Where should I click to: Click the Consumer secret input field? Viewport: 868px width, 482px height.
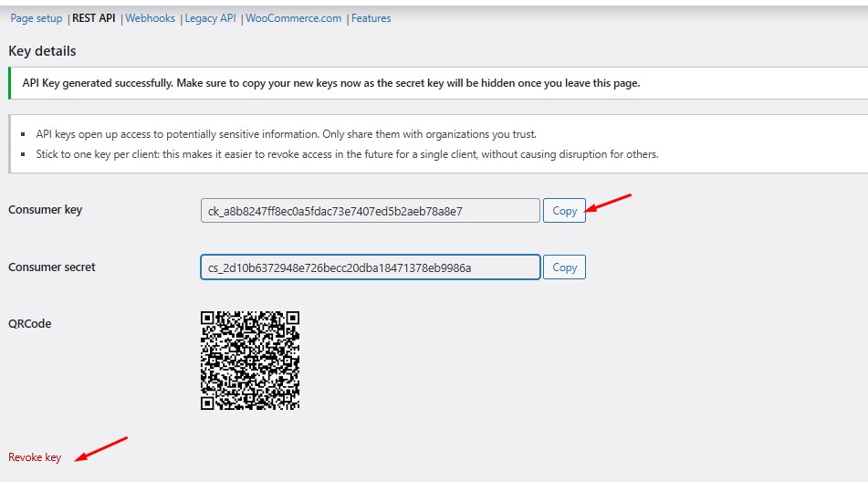point(371,267)
